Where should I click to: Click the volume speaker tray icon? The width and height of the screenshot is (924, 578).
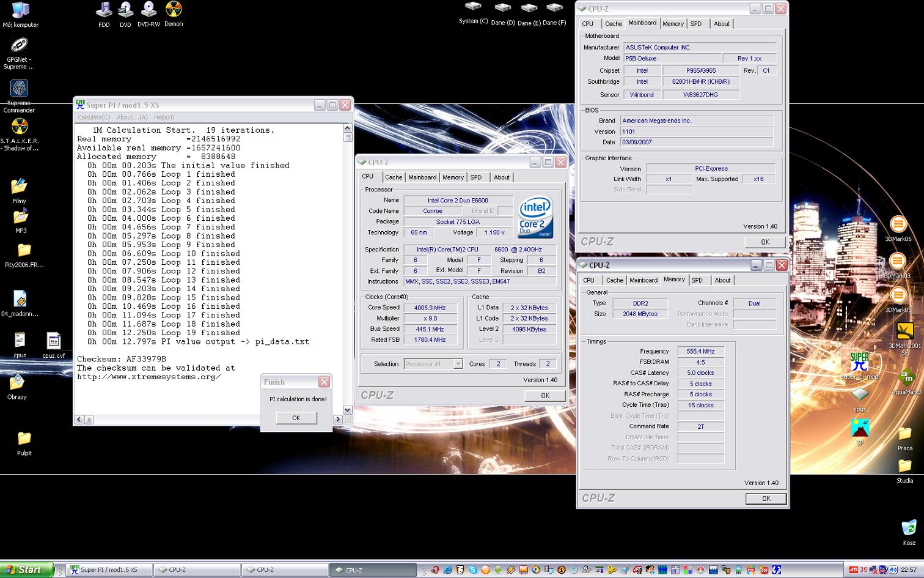pyautogui.click(x=893, y=569)
